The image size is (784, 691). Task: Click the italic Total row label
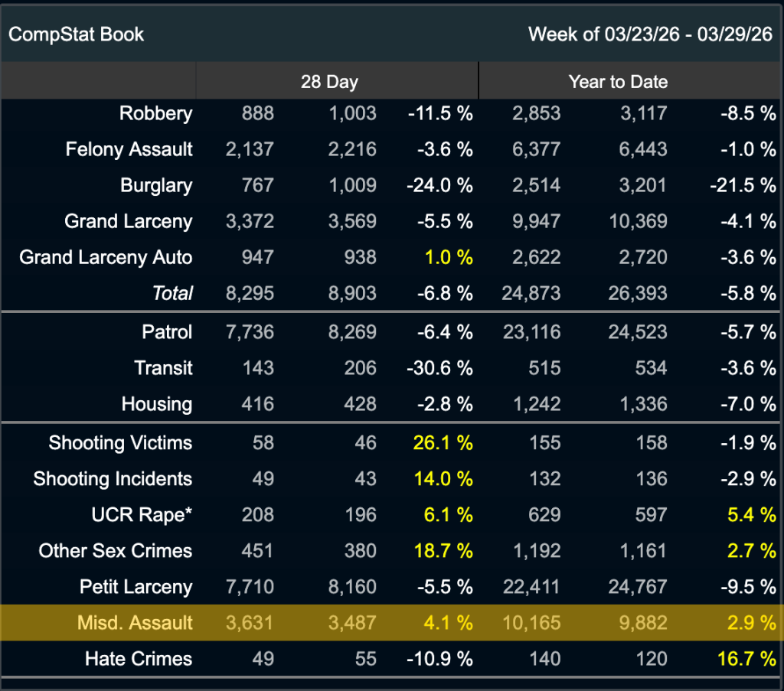(x=172, y=293)
